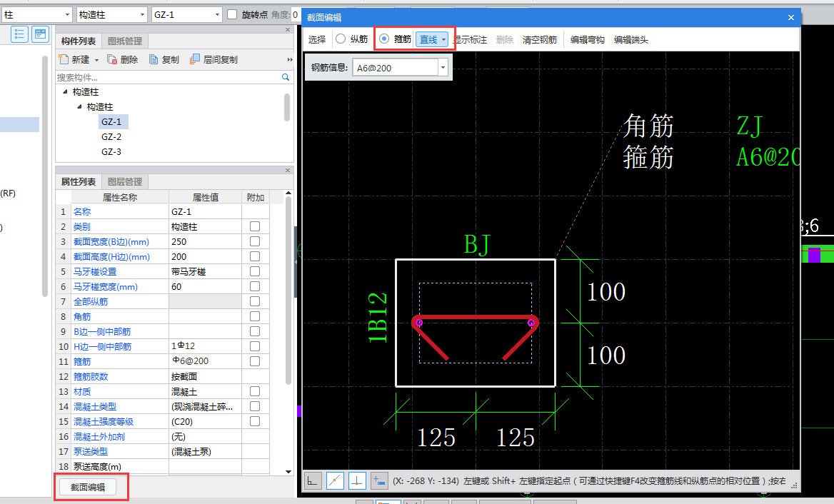
Task: Check the 附加 box for 箍筋 row
Action: [x=255, y=361]
